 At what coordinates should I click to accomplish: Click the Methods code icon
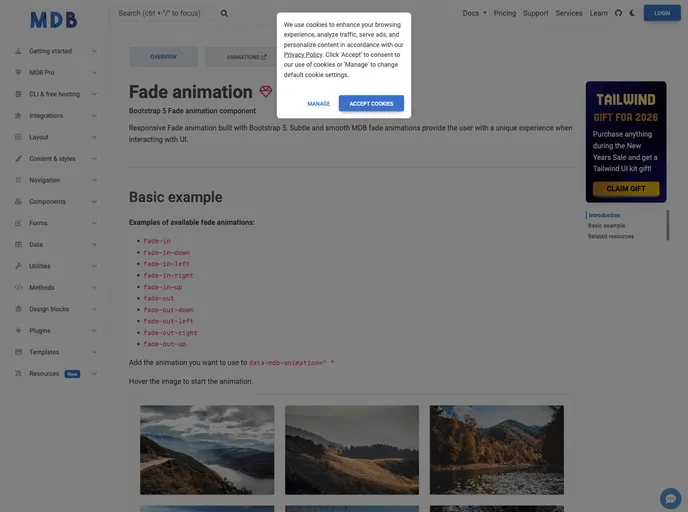(x=18, y=287)
